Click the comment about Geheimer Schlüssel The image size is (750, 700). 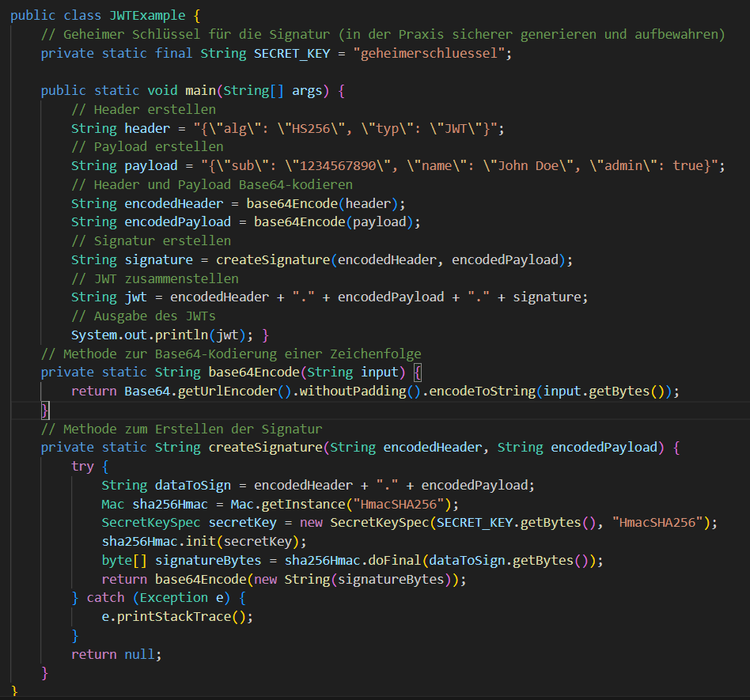pos(383,35)
